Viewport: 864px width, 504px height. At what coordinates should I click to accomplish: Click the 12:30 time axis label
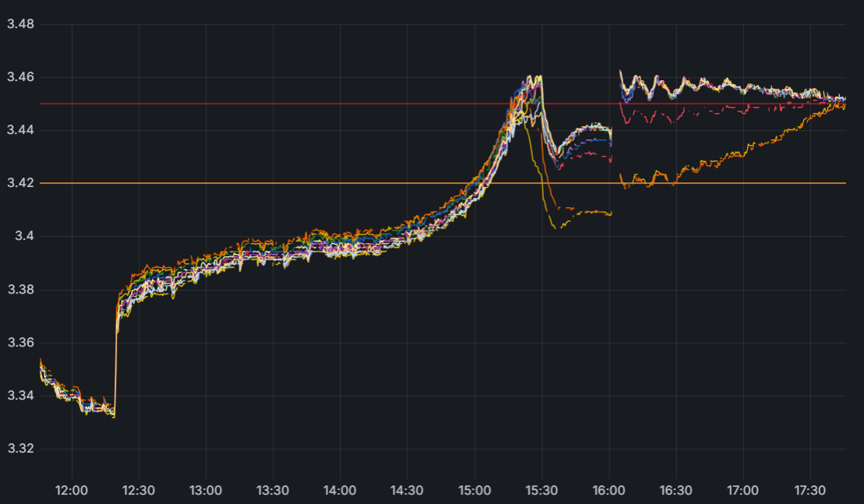(x=139, y=490)
